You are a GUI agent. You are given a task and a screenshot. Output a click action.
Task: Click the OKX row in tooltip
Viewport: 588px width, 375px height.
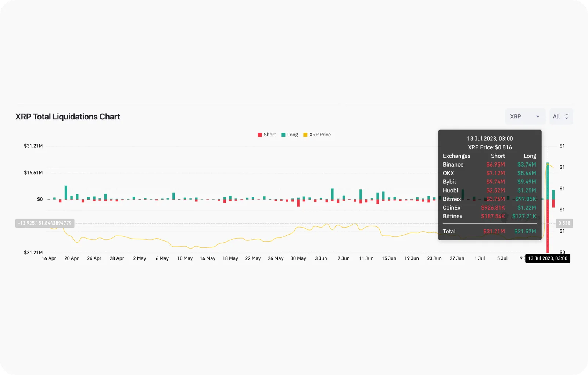[490, 173]
